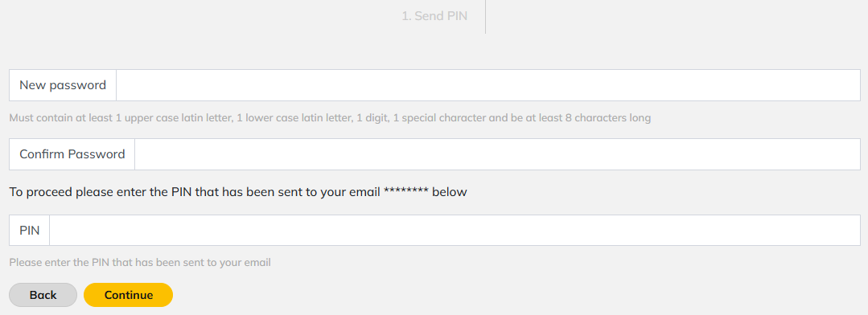Click into the New password input field
This screenshot has height=315, width=868.
click(x=487, y=85)
